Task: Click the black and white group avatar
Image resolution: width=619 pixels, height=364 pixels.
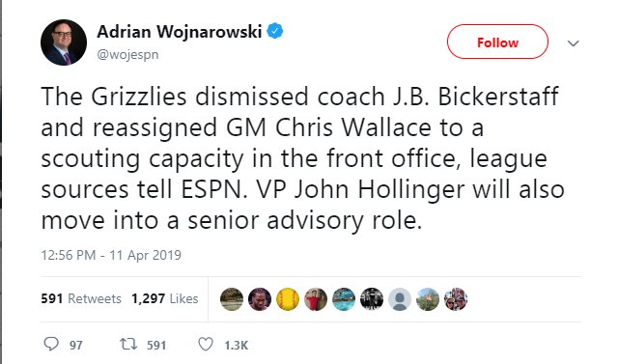Action: point(372,299)
